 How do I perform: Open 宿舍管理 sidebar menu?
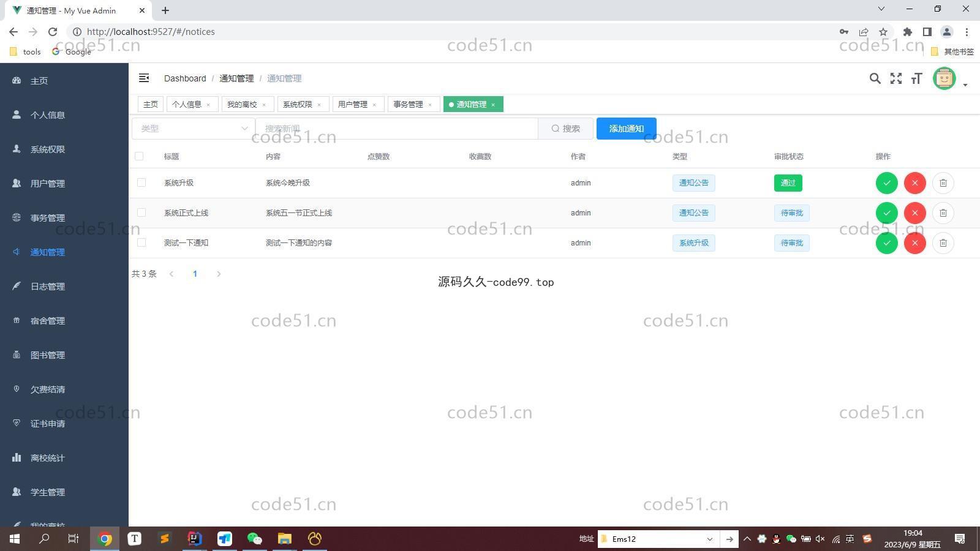point(64,321)
